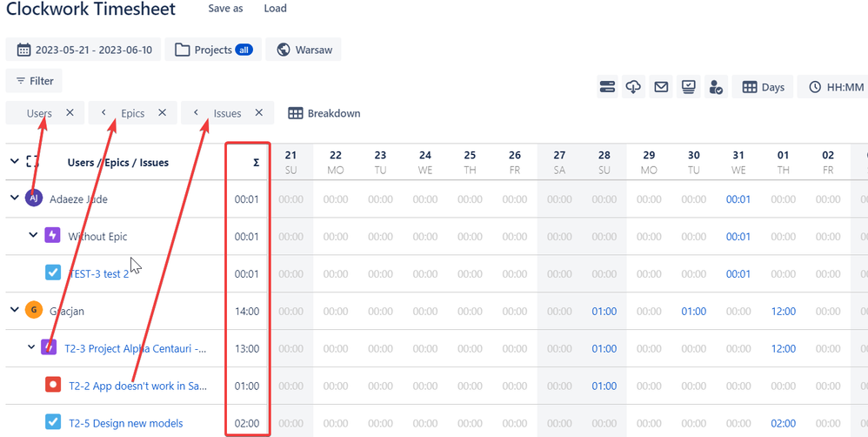Open issue TEST-3 test 2
The height and width of the screenshot is (437, 868).
pos(98,273)
